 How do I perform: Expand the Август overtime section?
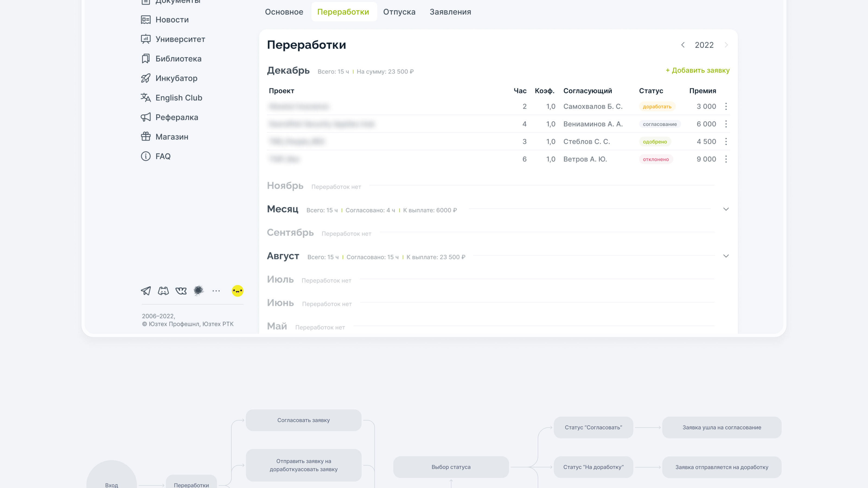[726, 256]
